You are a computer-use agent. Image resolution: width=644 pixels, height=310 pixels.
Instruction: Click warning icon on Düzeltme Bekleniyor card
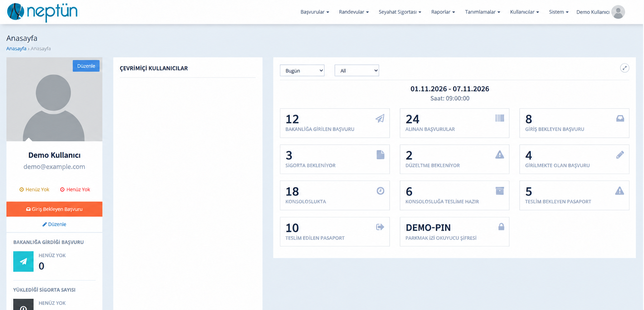500,154
